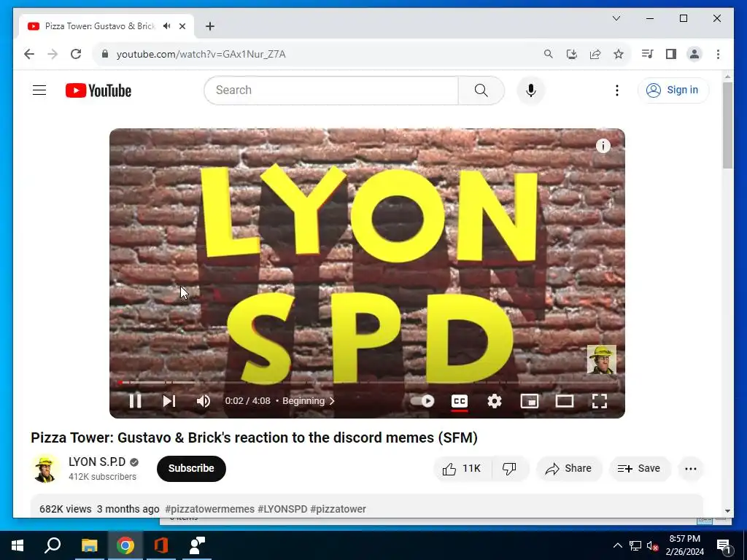The width and height of the screenshot is (747, 560).
Task: Save the video to a playlist
Action: tap(639, 469)
